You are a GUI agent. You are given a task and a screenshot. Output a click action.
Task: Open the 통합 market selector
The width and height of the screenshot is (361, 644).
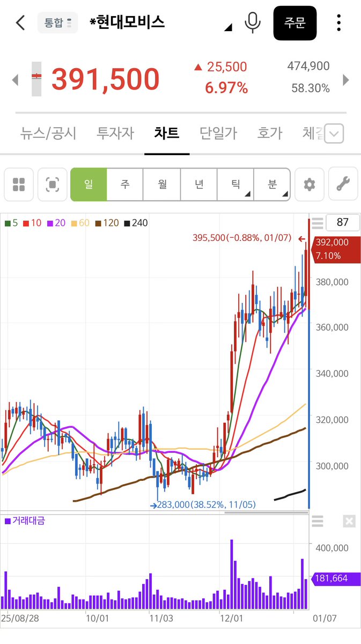(x=57, y=23)
